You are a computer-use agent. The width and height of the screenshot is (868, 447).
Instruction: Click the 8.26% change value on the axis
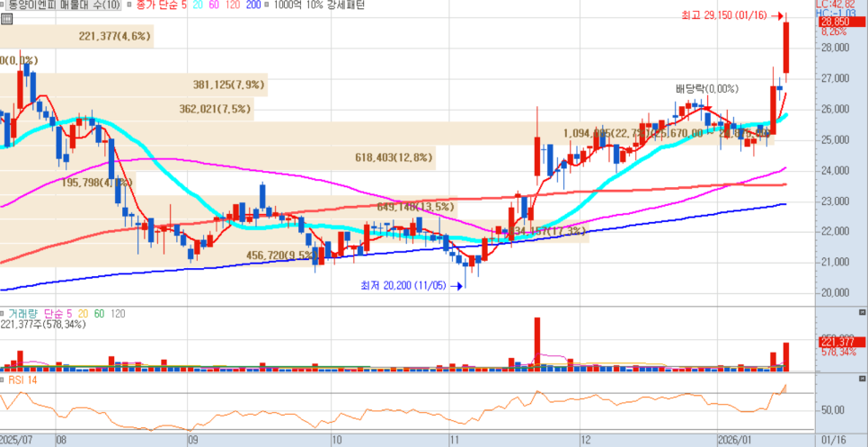pos(834,31)
